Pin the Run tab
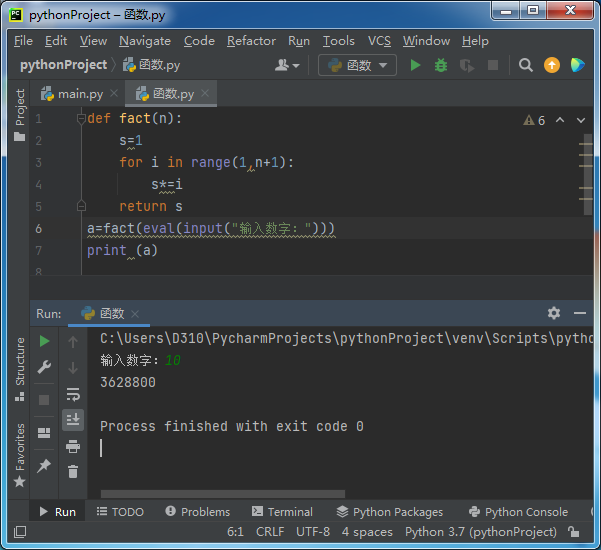Viewport: 601px width, 550px height. click(x=44, y=466)
